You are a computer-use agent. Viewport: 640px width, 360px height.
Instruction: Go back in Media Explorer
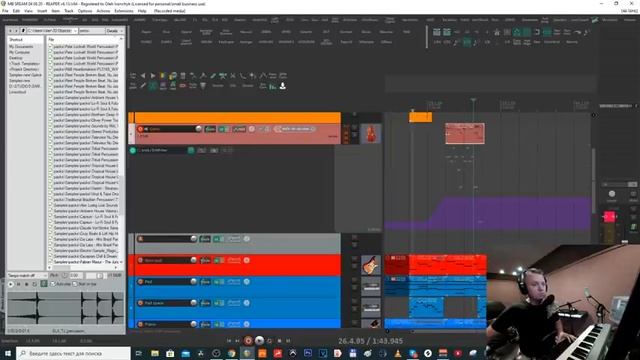[x=10, y=31]
